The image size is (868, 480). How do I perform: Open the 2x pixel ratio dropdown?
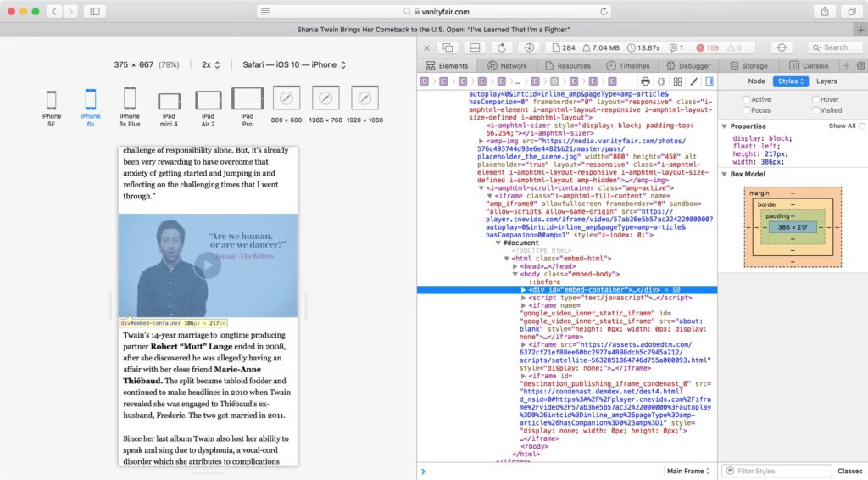point(210,64)
